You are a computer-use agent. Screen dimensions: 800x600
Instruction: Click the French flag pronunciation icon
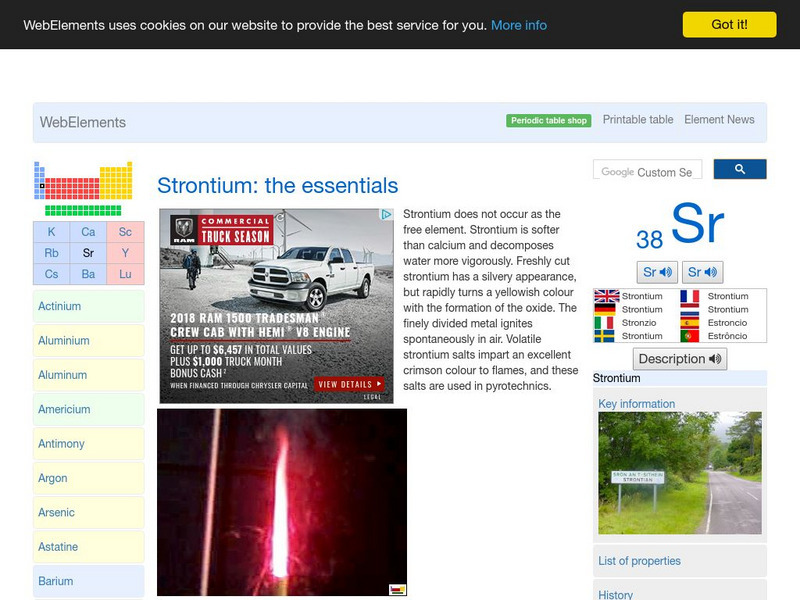[690, 296]
